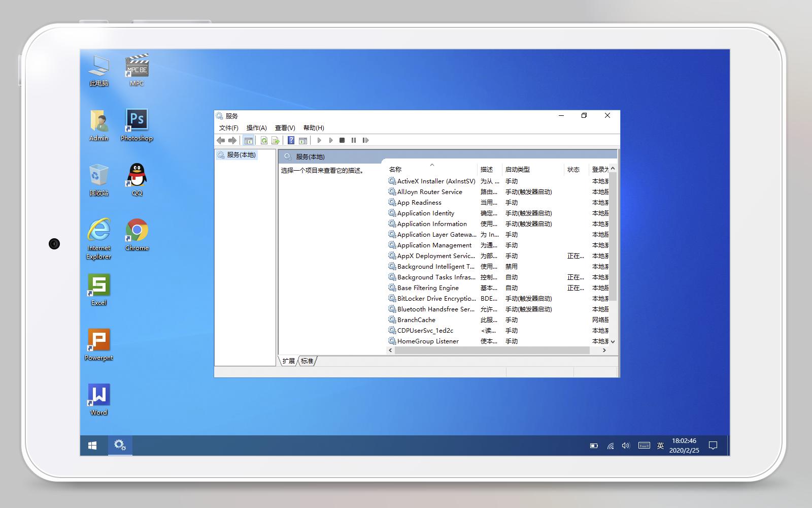Export the services list
Image resolution: width=812 pixels, height=508 pixels.
point(276,140)
